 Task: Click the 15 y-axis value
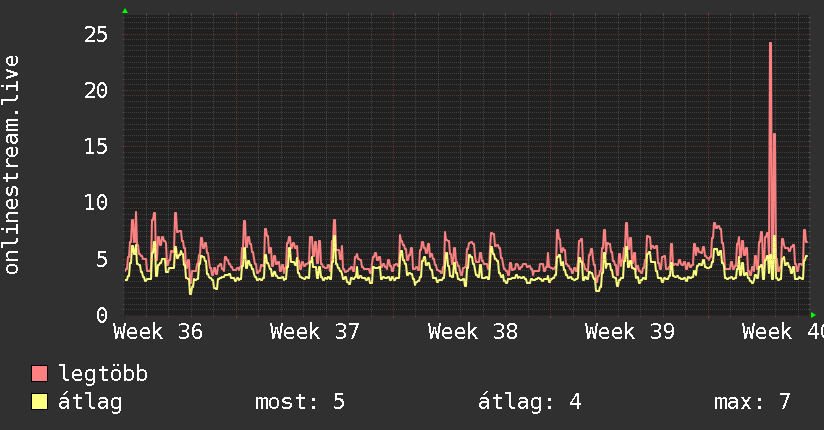pos(96,147)
